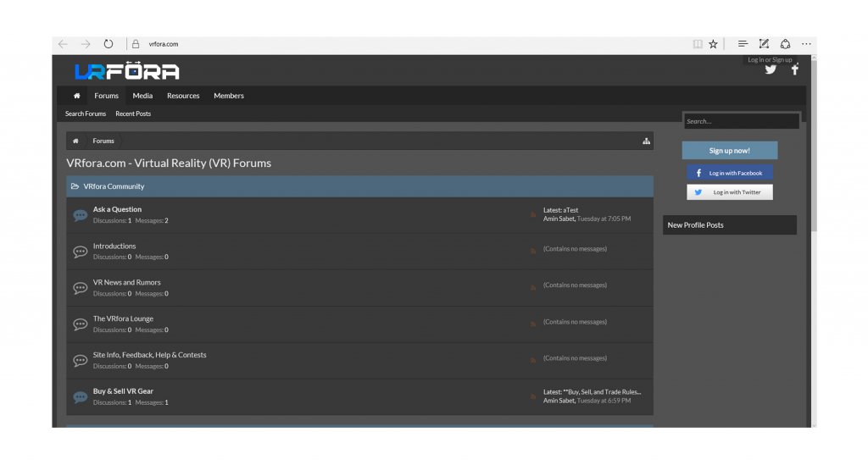Click Amin Sabet in Ask a Question row
This screenshot has height=465, width=868.
pyautogui.click(x=559, y=219)
